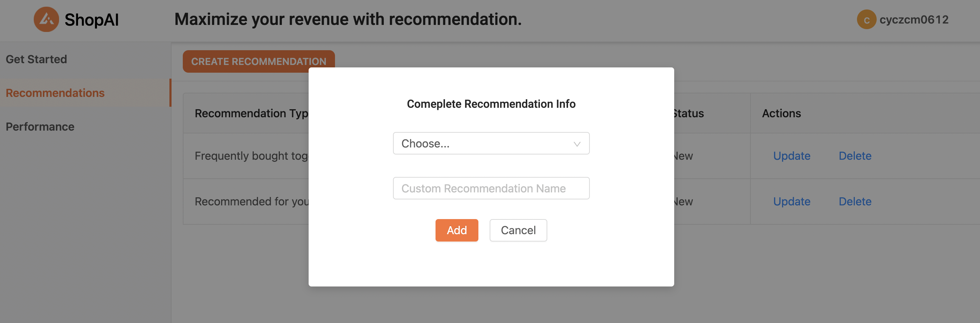The height and width of the screenshot is (323, 980).
Task: Click the ShopAI brand name text
Action: tap(92, 20)
